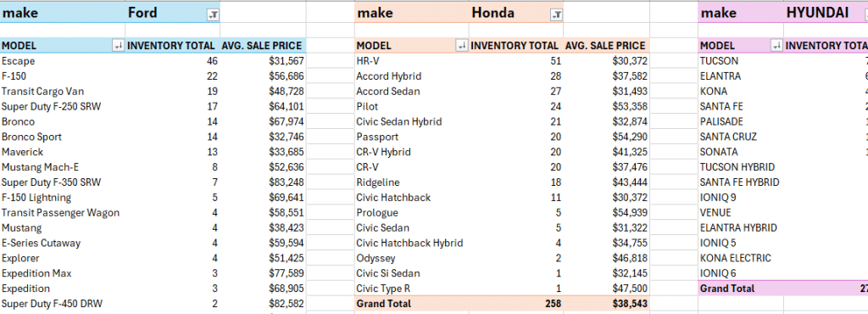The image size is (868, 314).
Task: Select the Expedition Max cell
Action: pyautogui.click(x=63, y=273)
